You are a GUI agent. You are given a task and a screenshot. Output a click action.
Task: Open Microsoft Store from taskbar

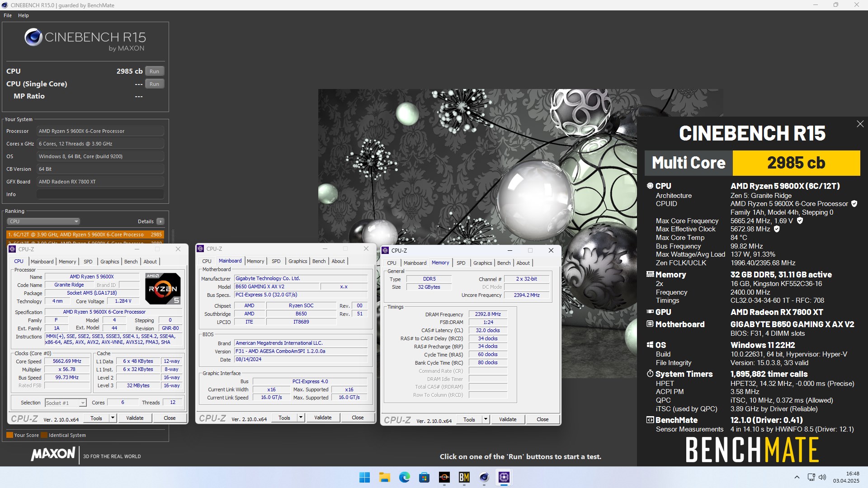tap(424, 477)
